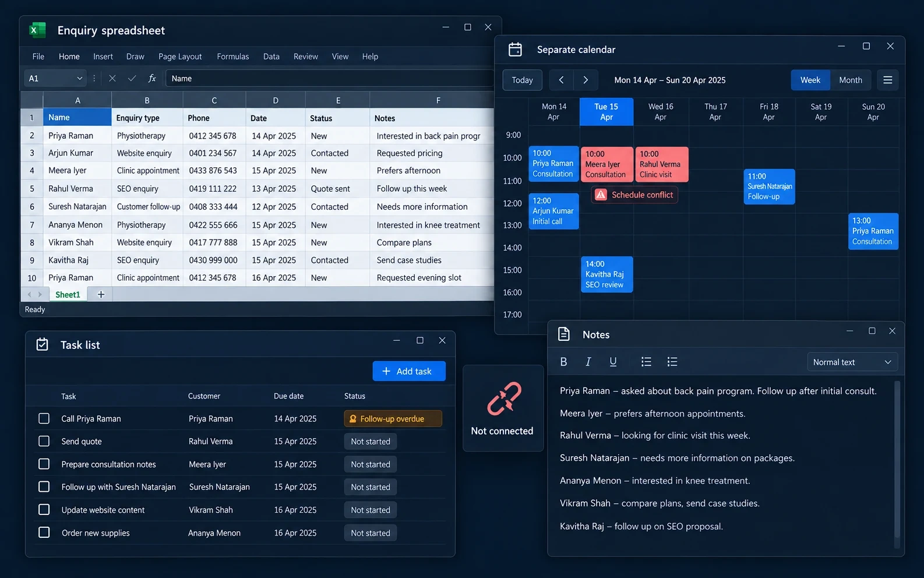Click the Not connected link icon
Screen dimensions: 924x578
tap(503, 399)
